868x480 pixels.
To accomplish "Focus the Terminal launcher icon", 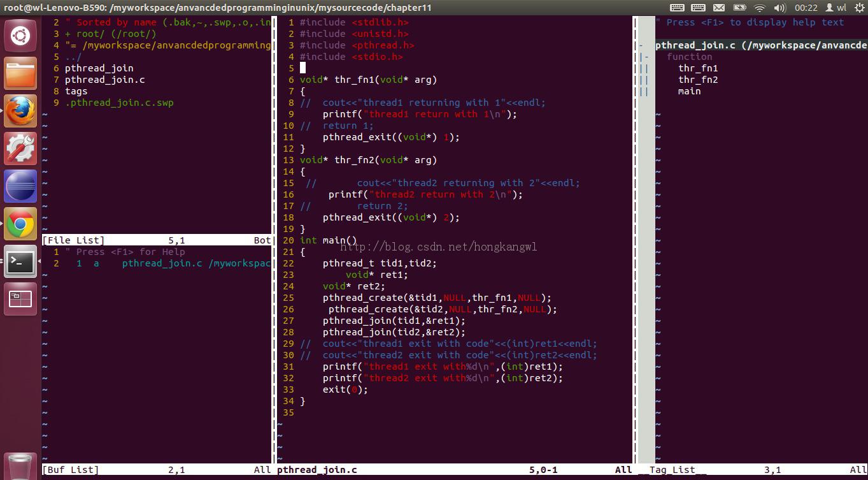I will coord(20,261).
